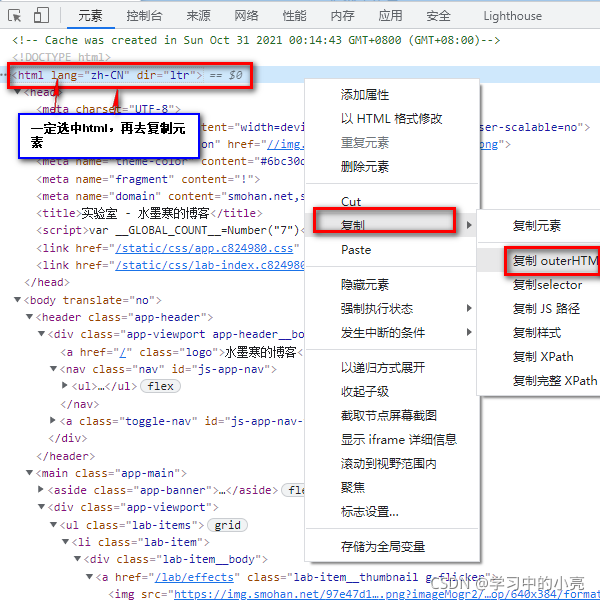Image resolution: width=600 pixels, height=600 pixels.
Task: Collapse the li lab-item node
Action: [x=66, y=542]
